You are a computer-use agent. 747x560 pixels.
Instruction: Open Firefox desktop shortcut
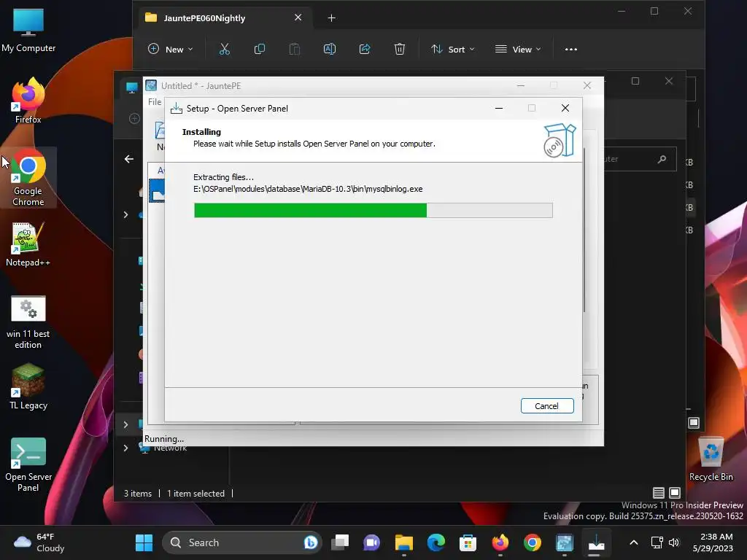(x=28, y=101)
